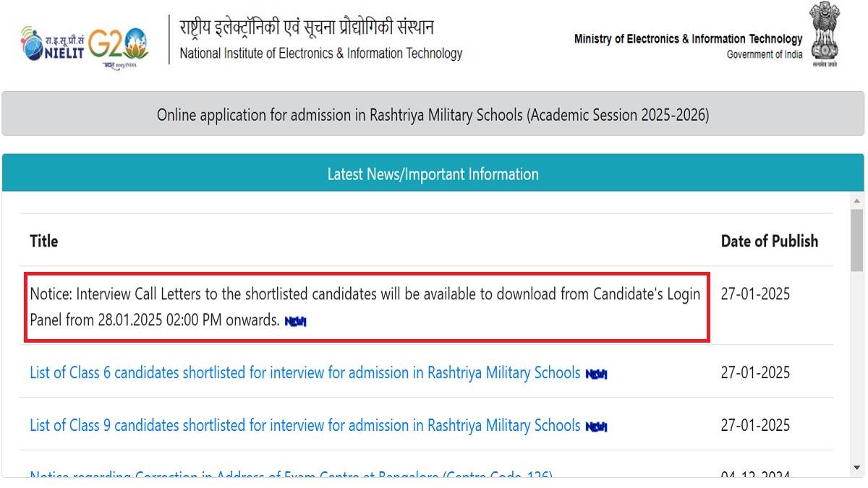868x488 pixels.
Task: Click the New badge beside the Class 9 shortlist
Action: click(x=596, y=427)
